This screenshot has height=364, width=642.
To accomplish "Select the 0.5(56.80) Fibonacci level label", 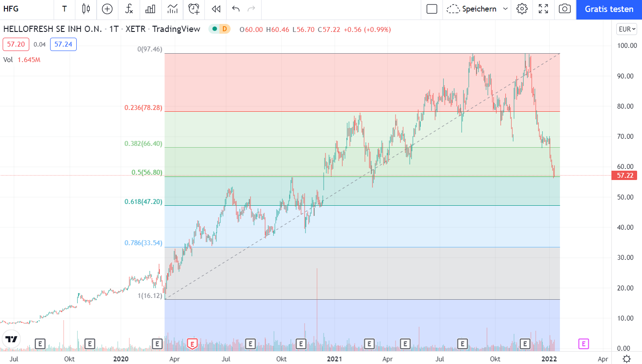I will click(147, 172).
